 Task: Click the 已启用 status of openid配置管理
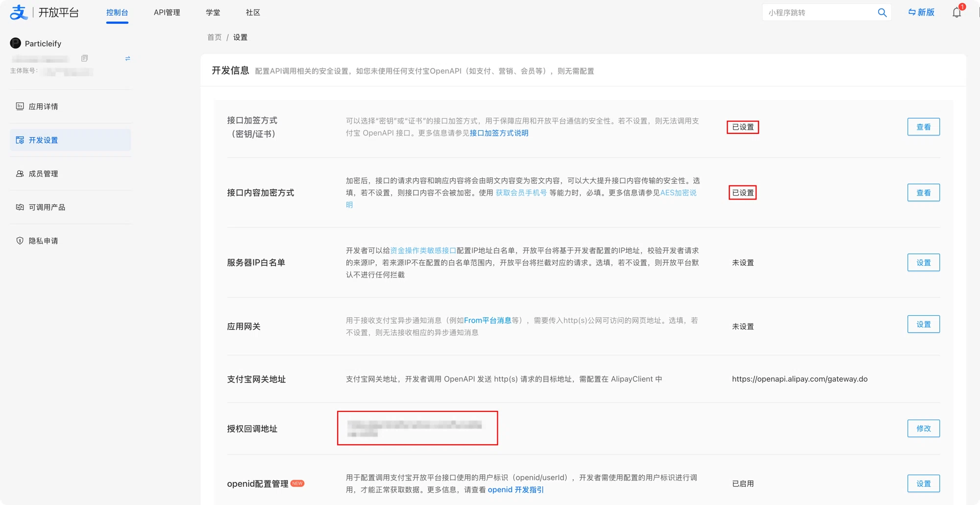coord(743,483)
